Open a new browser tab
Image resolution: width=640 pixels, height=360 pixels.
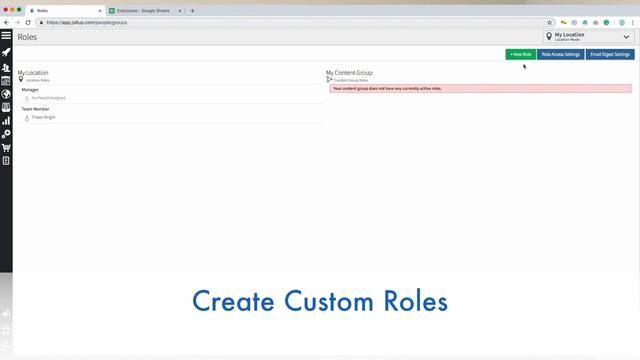click(192, 11)
